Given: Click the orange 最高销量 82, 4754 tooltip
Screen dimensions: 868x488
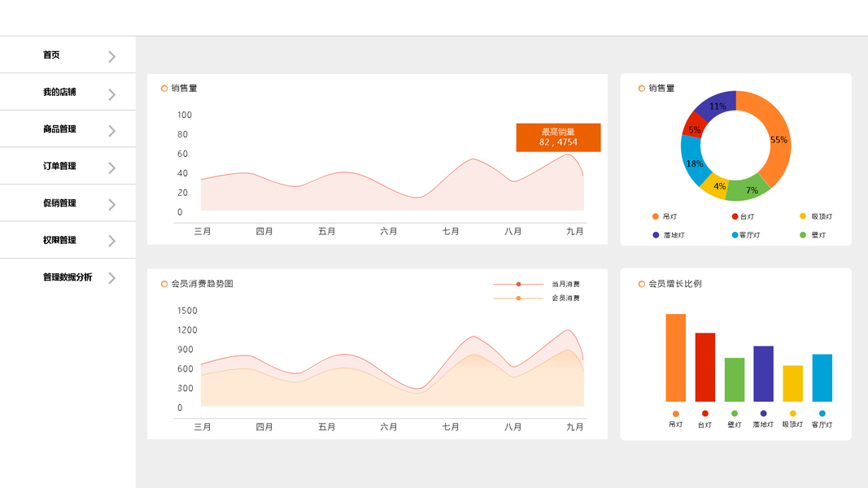Looking at the screenshot, I should pos(558,137).
